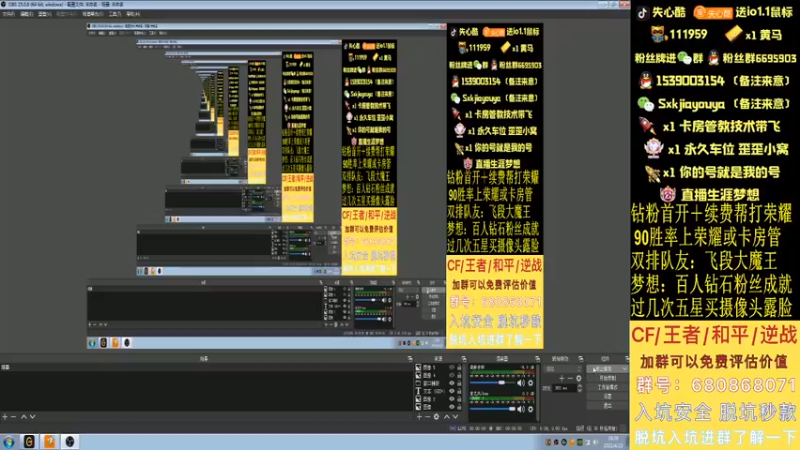
Task: Move the scene down in Scenes panel
Action: [32, 417]
